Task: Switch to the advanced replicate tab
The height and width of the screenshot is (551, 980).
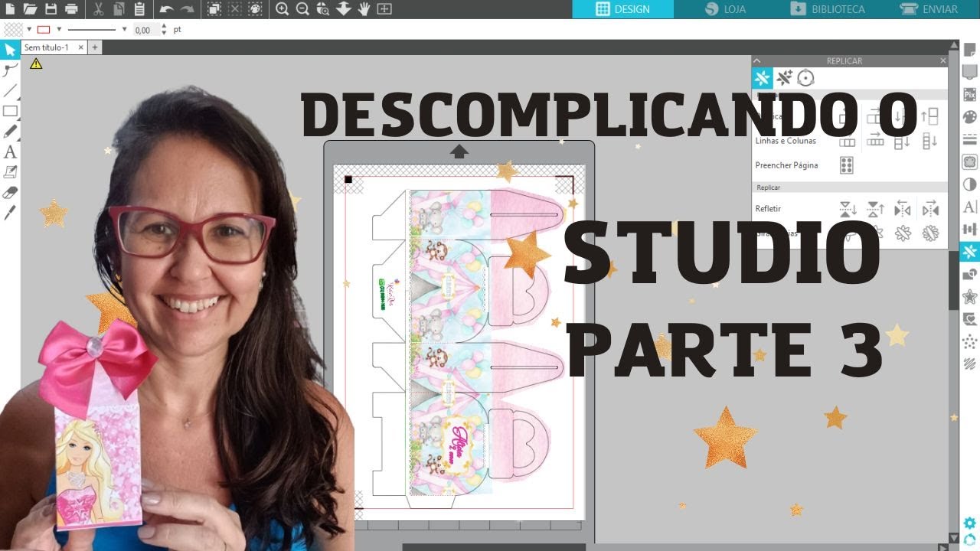Action: 783,78
